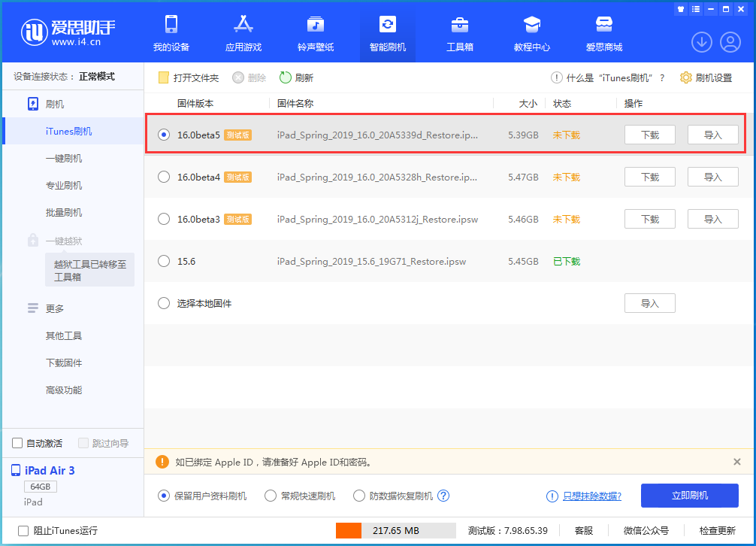Click the 打开文件夹 folder icon

[x=163, y=77]
